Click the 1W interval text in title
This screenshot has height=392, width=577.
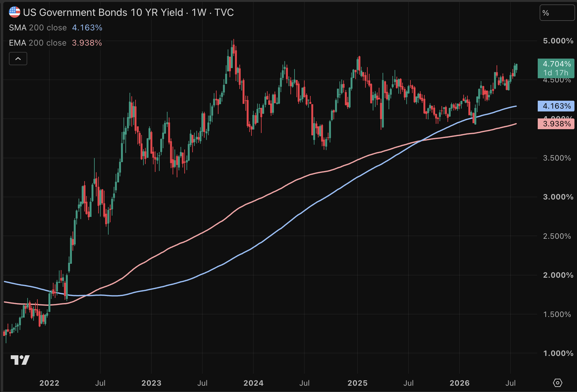[199, 12]
